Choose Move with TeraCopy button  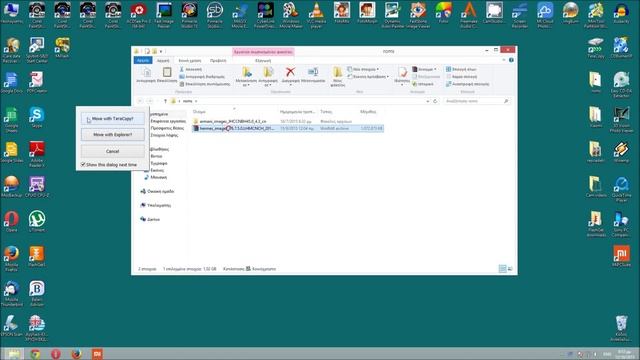(x=113, y=118)
